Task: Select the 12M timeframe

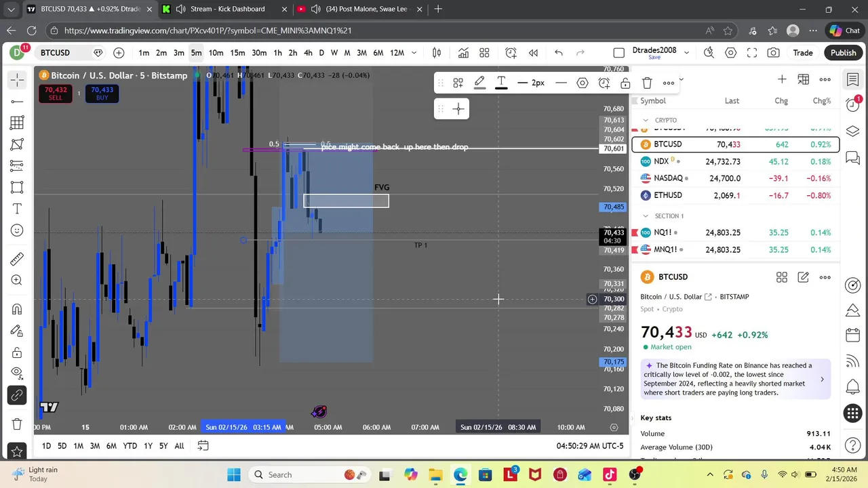Action: point(397,53)
